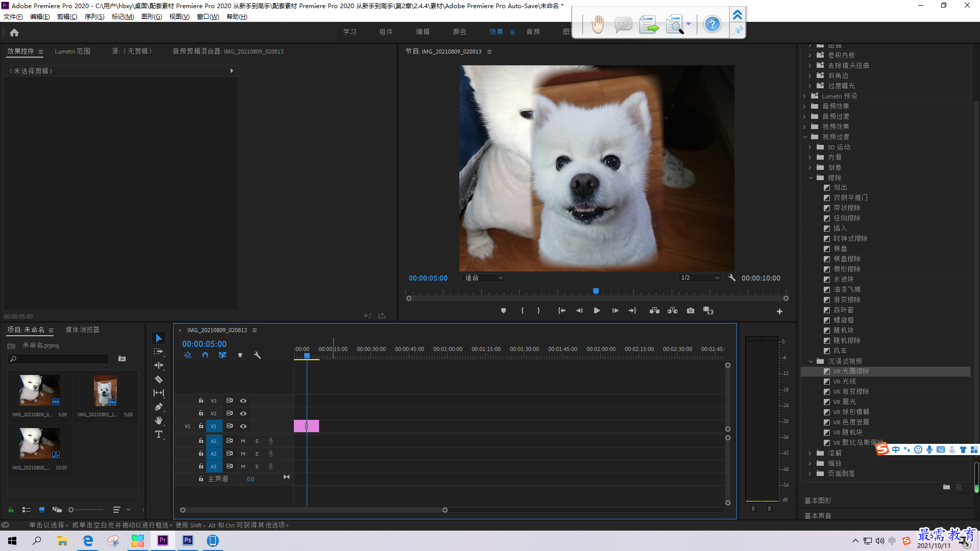
Task: Adjust project panel thumbnail zoom slider
Action: pyautogui.click(x=71, y=510)
